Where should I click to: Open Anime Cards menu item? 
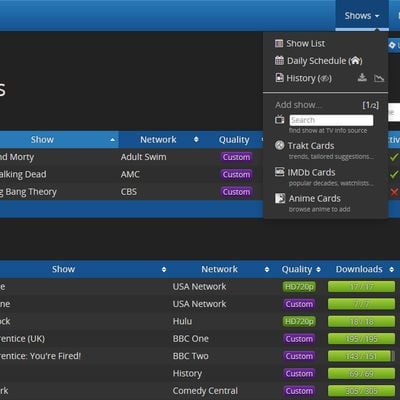pos(315,198)
